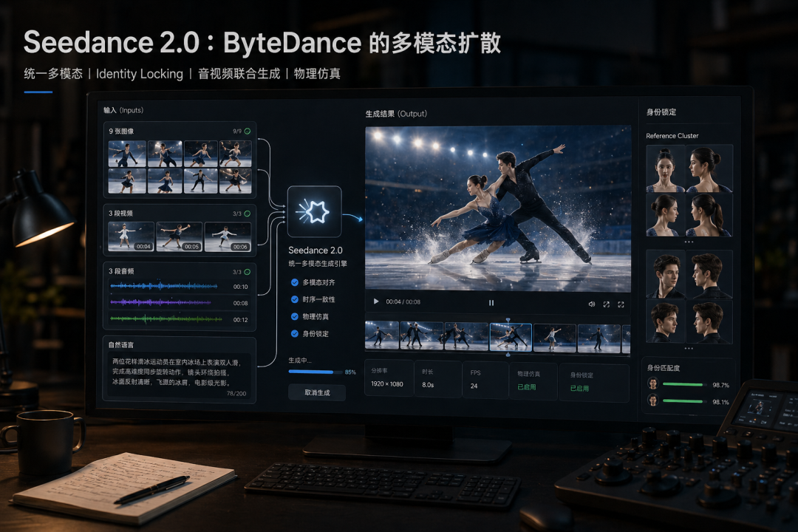Click the highlighted blue-bordered timeline frame
The width and height of the screenshot is (798, 532).
[511, 337]
